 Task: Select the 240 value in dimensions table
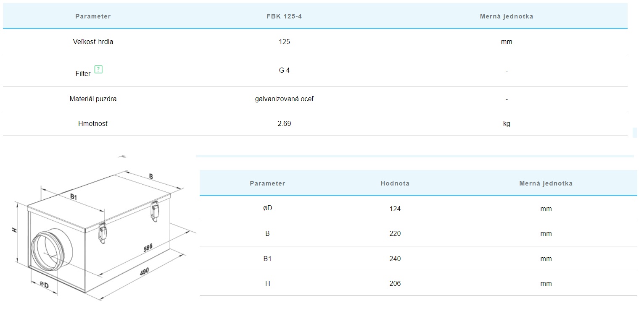point(395,259)
